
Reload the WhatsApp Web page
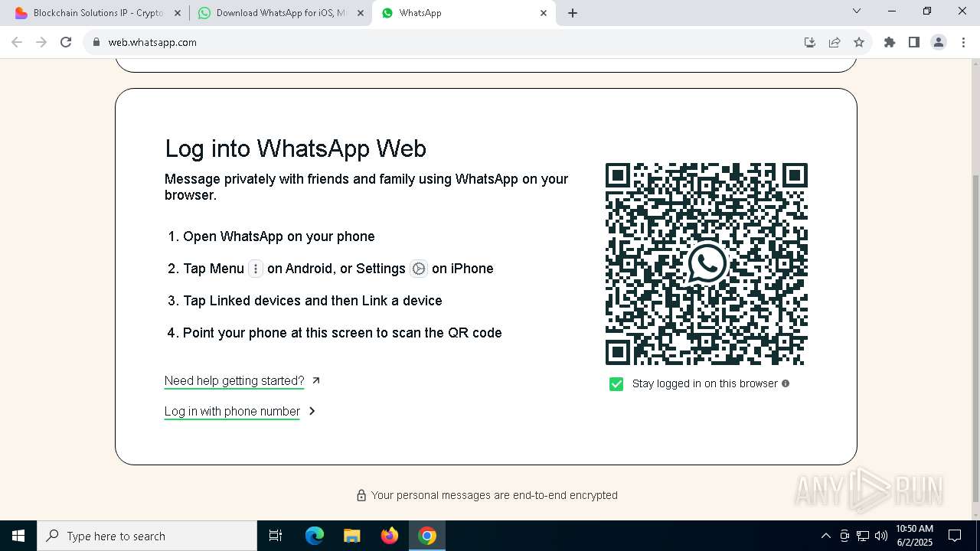[x=66, y=42]
